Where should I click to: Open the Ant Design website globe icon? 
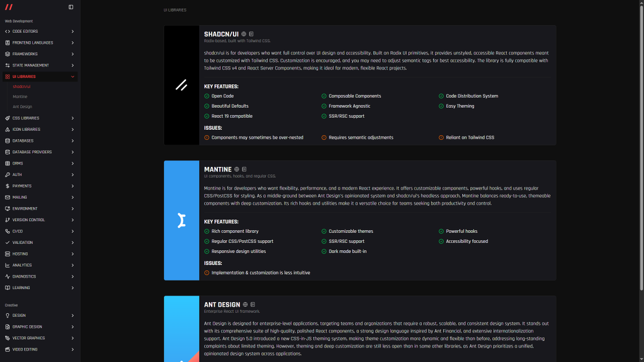245,305
